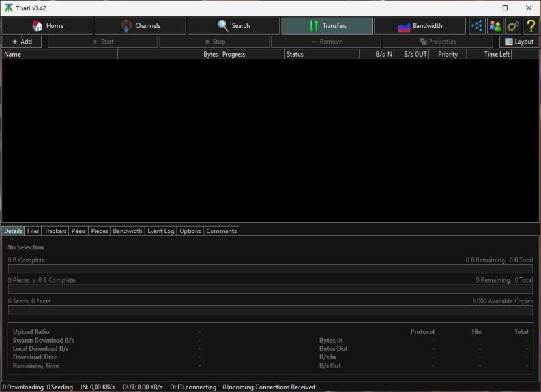Sort by B/s IN column
Viewport: 541px width, 392px height.
point(377,54)
